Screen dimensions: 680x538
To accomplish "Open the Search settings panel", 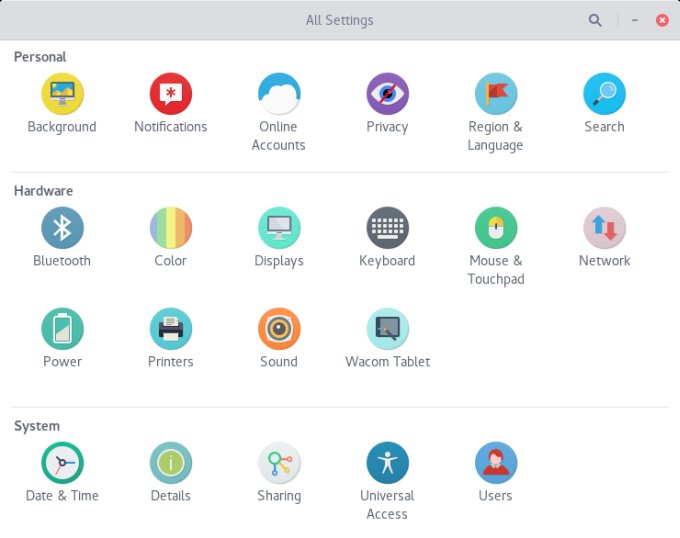I will click(x=604, y=95).
